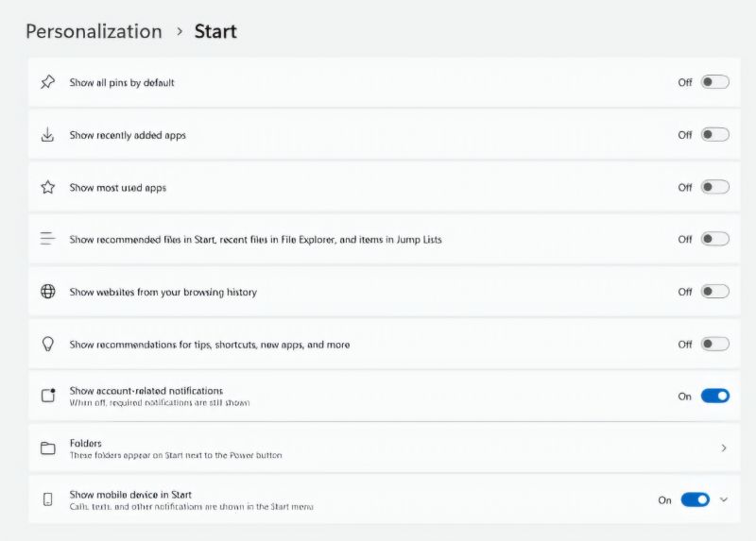Click the star icon for most used apps
This screenshot has width=756, height=541.
tap(47, 187)
